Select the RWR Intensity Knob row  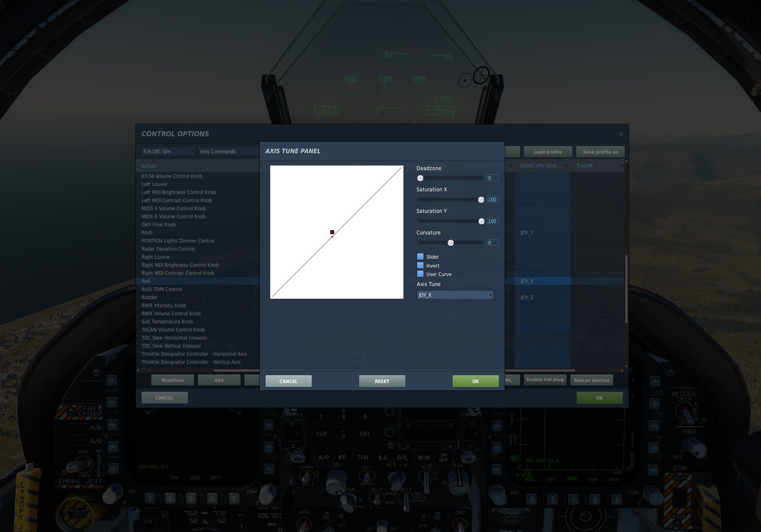tap(198, 305)
